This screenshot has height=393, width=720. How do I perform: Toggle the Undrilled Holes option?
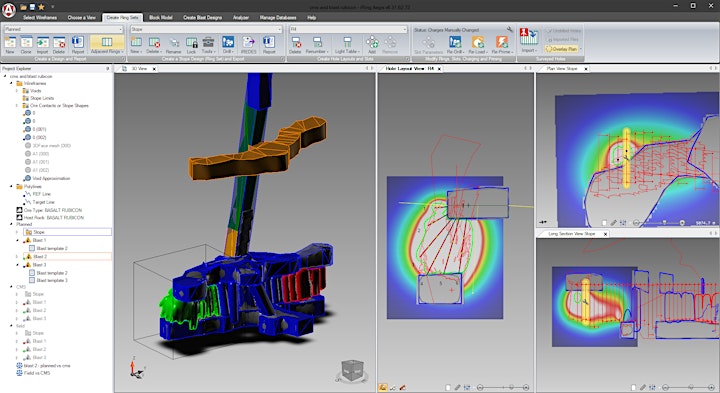coord(563,31)
